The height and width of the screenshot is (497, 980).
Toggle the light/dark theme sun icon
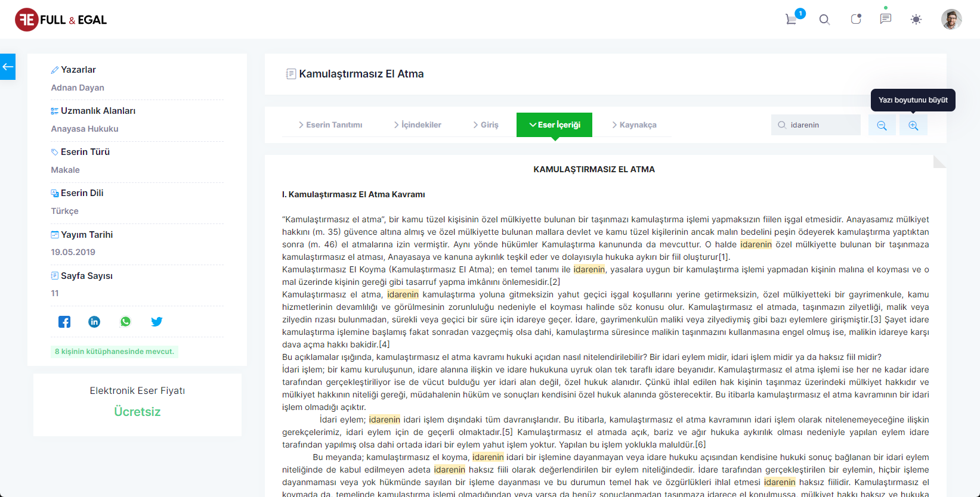(916, 20)
